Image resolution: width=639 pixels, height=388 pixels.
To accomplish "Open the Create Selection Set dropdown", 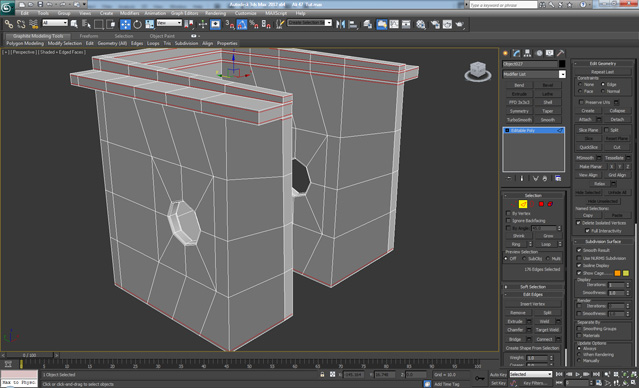I will 310,23.
